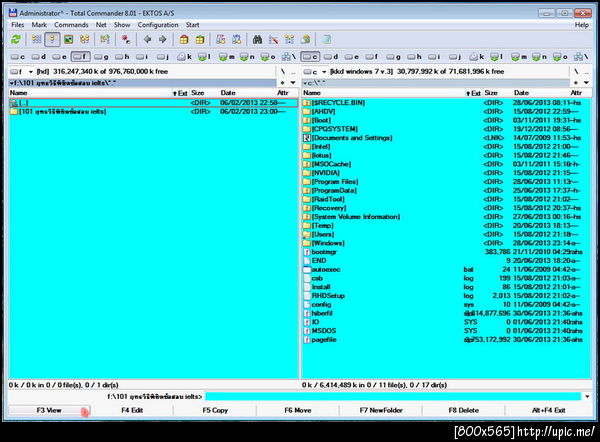Toggle the Full details view button

pos(52,39)
